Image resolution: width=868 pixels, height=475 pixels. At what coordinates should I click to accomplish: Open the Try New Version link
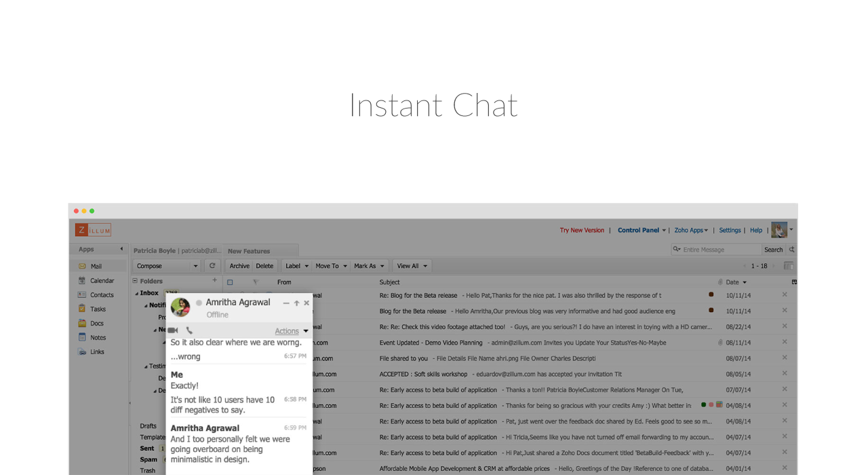(x=582, y=230)
